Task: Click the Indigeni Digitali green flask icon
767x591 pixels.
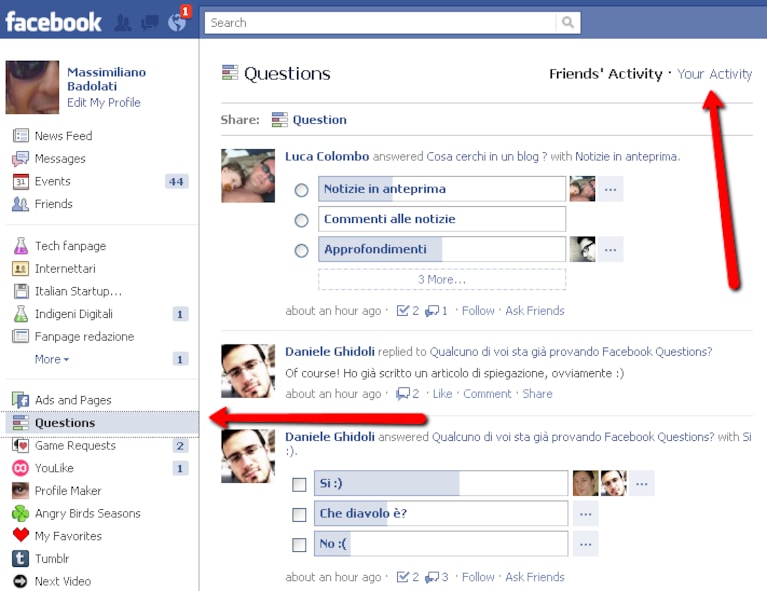Action: 21,314
